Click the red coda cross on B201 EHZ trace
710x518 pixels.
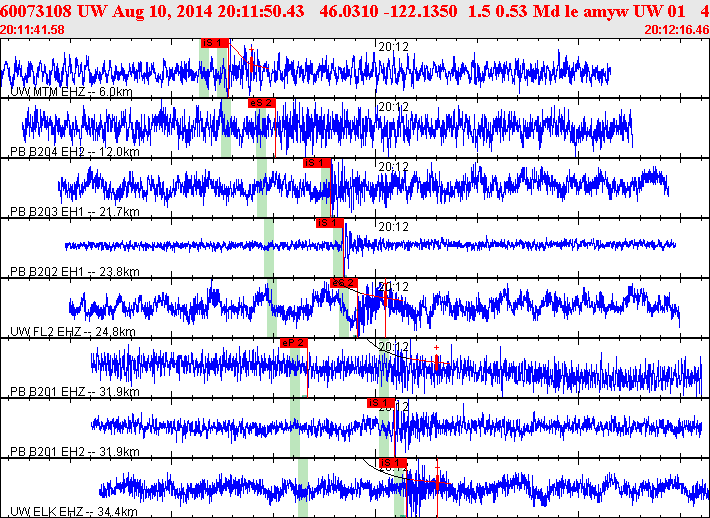(436, 361)
